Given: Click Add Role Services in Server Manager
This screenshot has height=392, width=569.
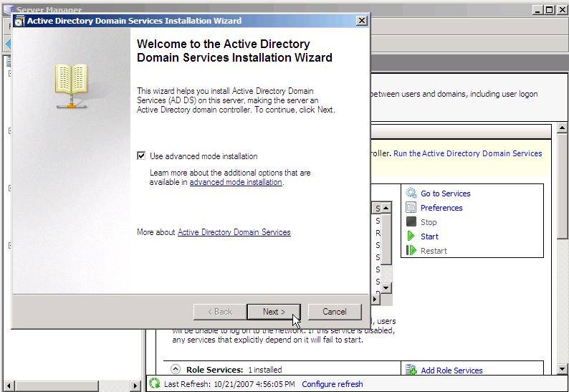Looking at the screenshot, I should point(451,371).
